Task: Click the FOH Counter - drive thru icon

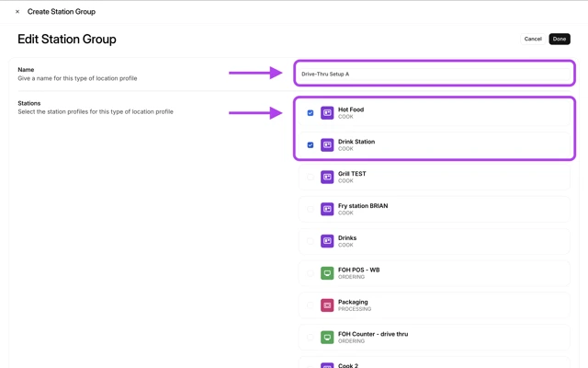Action: [x=327, y=338]
